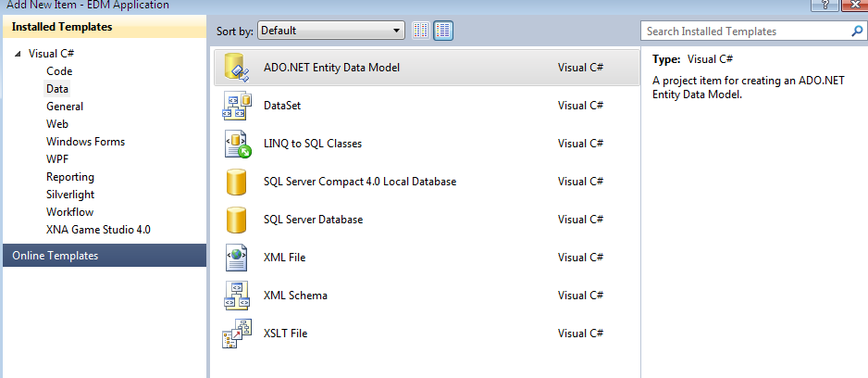The height and width of the screenshot is (378, 868).
Task: Click the ADO.NET Entity Data Model icon
Action: pyautogui.click(x=237, y=68)
